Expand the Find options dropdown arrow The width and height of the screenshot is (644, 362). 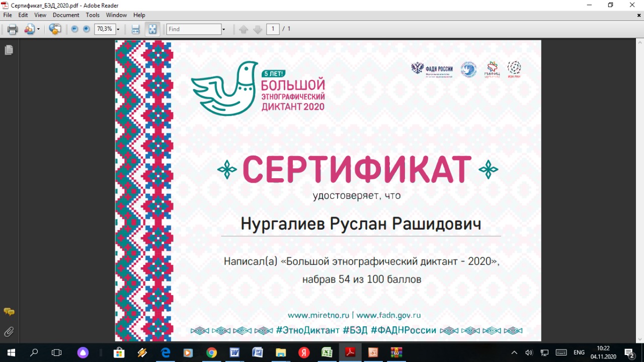click(223, 29)
